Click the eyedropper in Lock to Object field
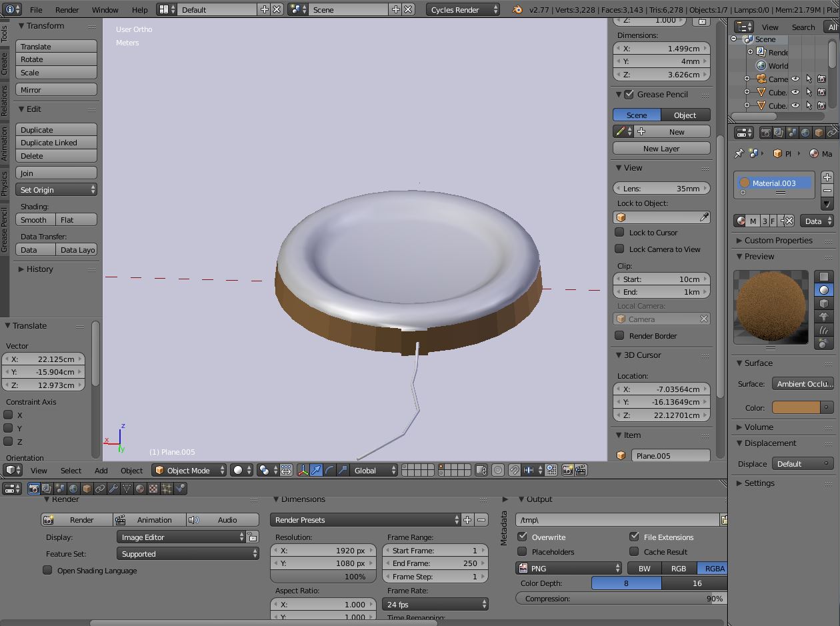Screen dimensions: 840x626 point(704,217)
